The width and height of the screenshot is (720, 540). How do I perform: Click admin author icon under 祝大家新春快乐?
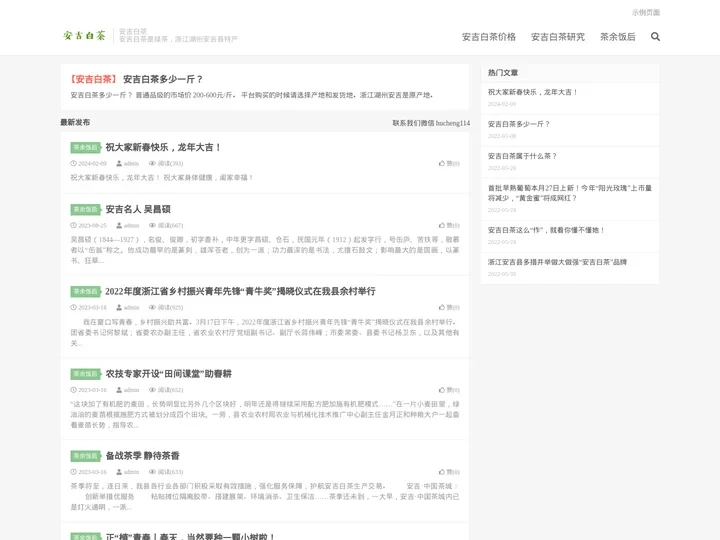tap(119, 163)
